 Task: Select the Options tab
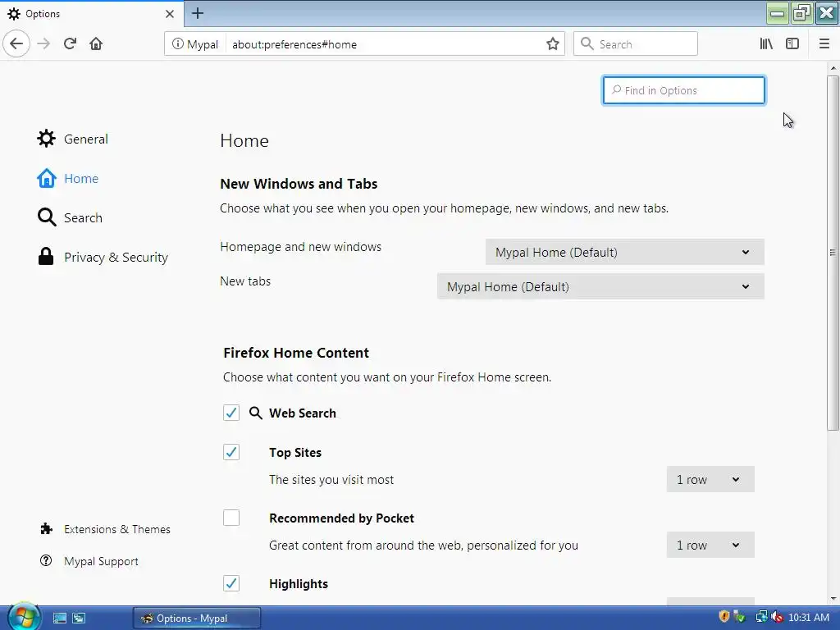pyautogui.click(x=91, y=14)
